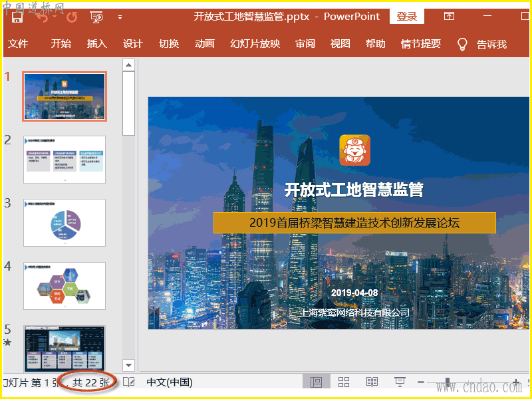
Task: Click thumbnail pane scroll down arrow
Action: coord(128,365)
